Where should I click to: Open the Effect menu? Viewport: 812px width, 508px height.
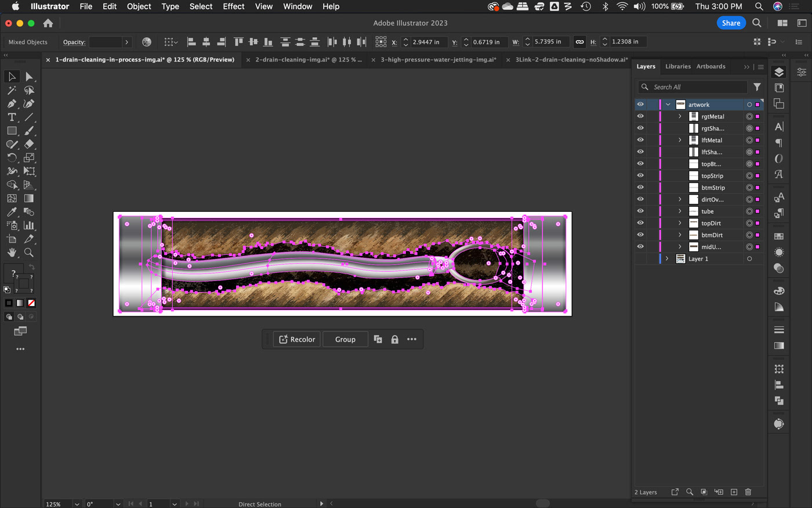click(x=234, y=6)
